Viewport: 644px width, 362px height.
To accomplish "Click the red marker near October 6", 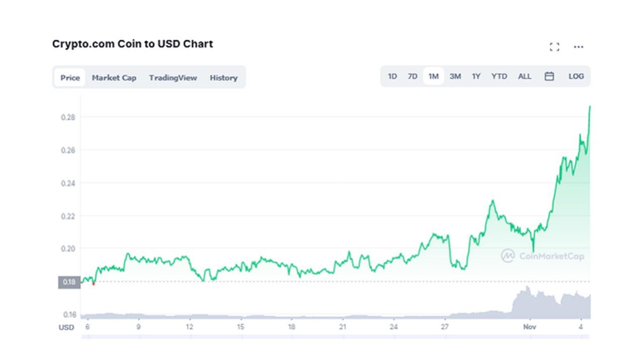I will pyautogui.click(x=94, y=285).
